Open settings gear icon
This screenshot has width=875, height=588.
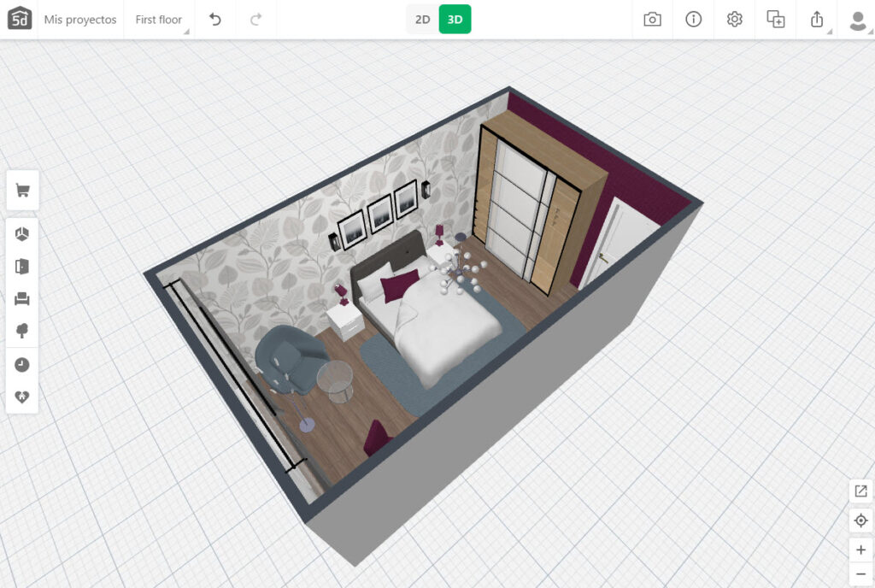[734, 20]
